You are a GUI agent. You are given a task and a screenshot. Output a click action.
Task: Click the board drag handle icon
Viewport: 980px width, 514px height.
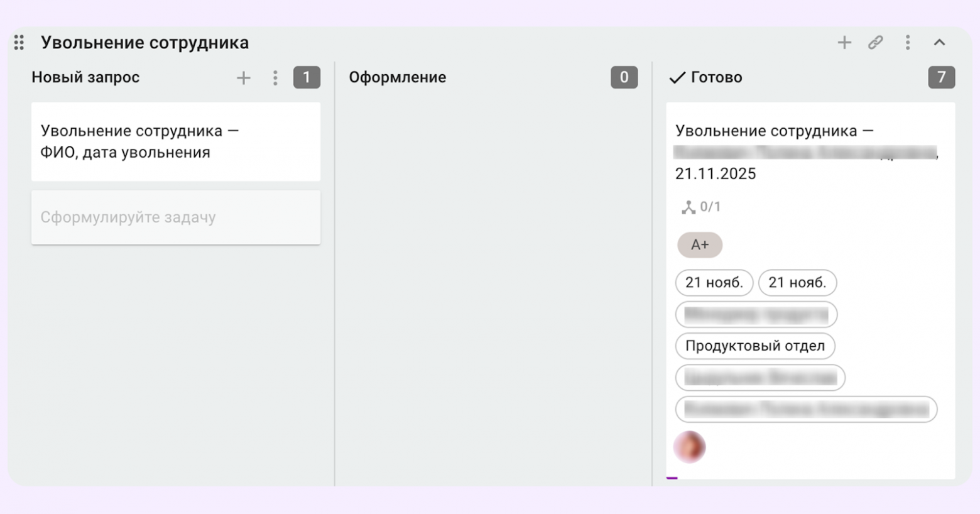pyautogui.click(x=18, y=42)
